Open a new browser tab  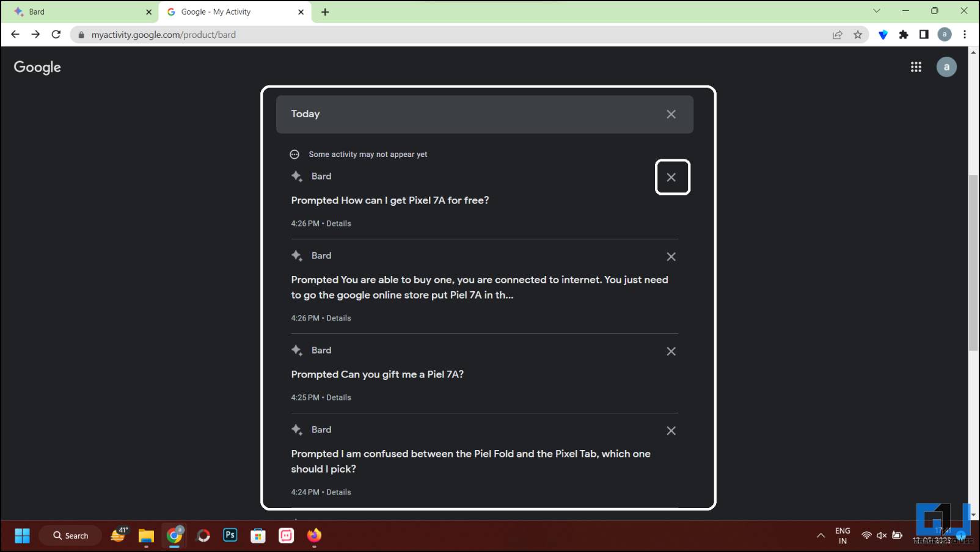coord(325,12)
